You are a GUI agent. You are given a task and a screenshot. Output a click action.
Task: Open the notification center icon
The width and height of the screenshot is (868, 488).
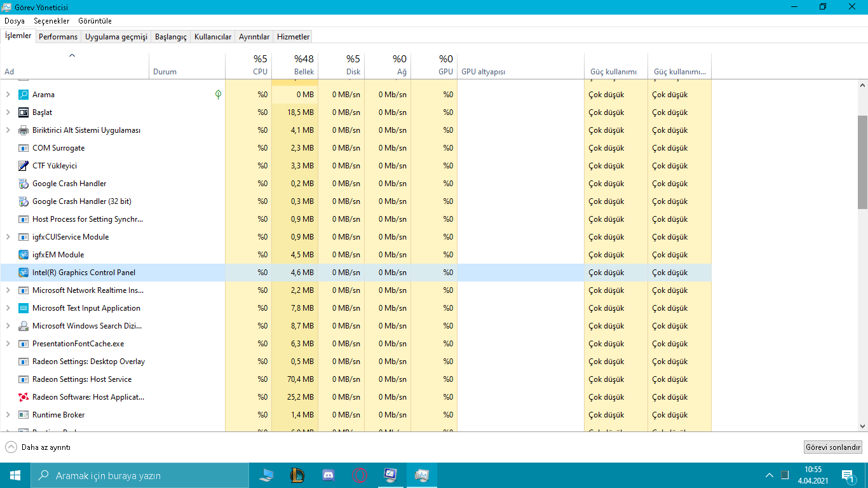[x=848, y=475]
